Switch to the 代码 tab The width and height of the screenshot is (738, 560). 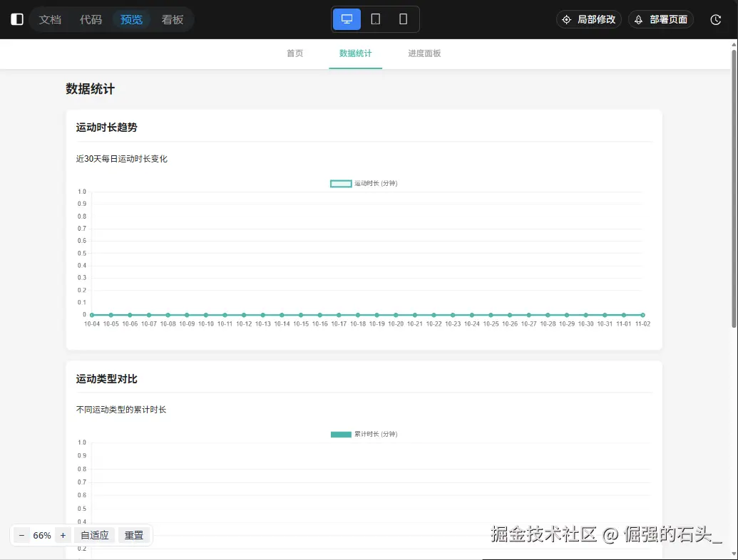[x=91, y=20]
